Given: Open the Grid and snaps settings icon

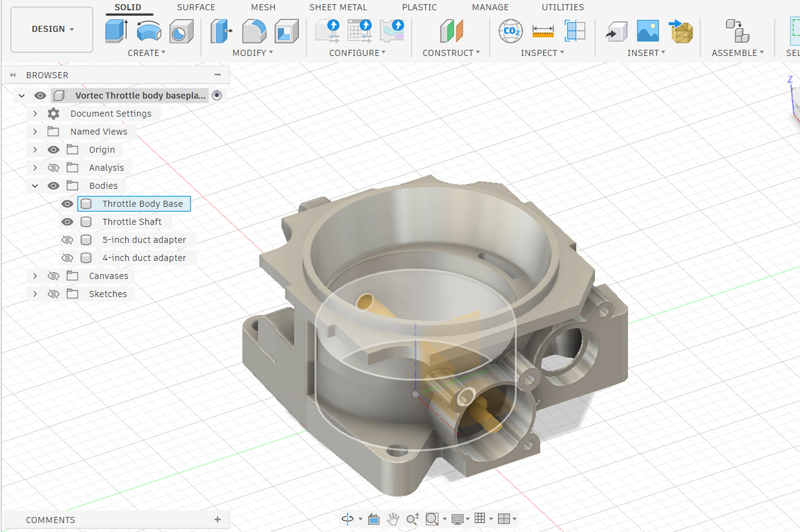Looking at the screenshot, I should pyautogui.click(x=480, y=519).
